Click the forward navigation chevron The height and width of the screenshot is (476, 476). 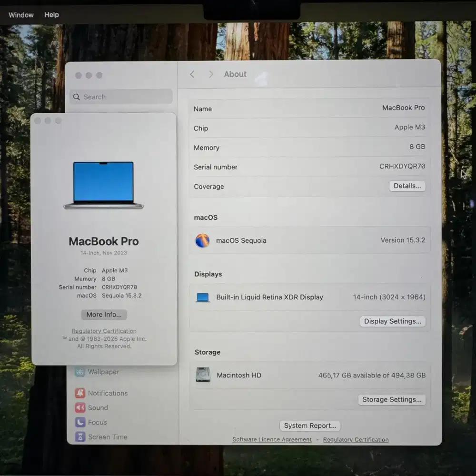211,74
